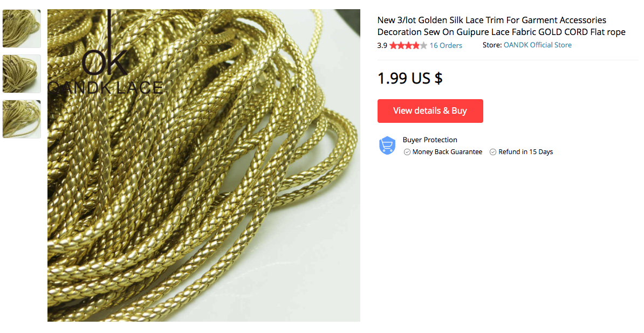Select the third gold cord thumbnail
The height and width of the screenshot is (333, 644).
tap(22, 119)
